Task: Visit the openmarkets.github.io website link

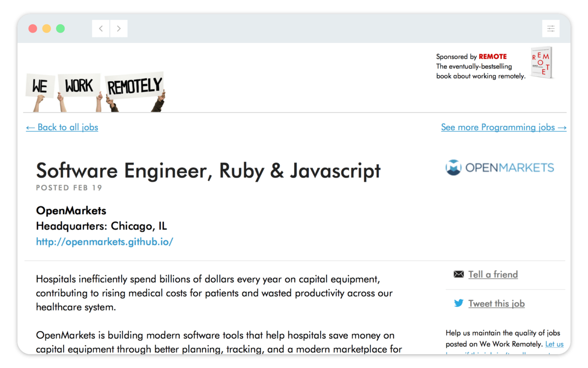Action: (x=105, y=242)
